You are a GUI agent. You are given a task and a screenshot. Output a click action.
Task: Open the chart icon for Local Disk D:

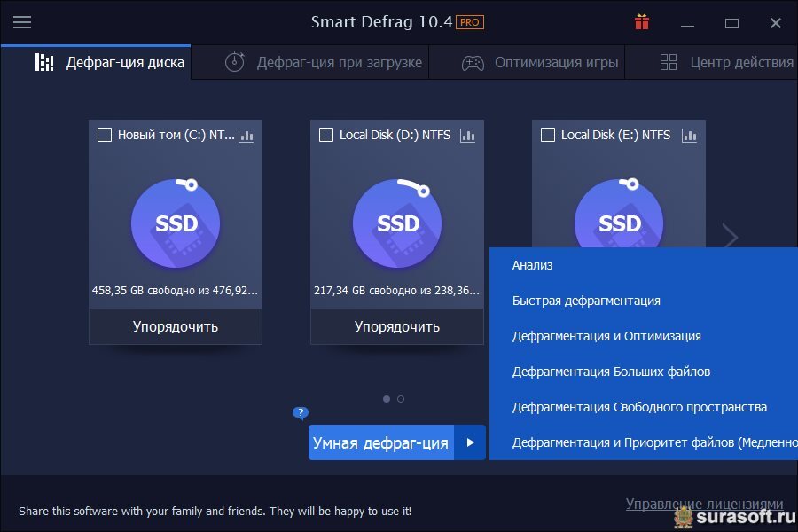[x=467, y=136]
